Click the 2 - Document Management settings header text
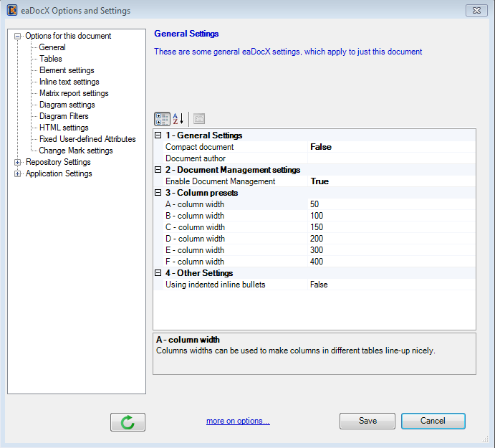This screenshot has height=448, width=495. click(233, 170)
